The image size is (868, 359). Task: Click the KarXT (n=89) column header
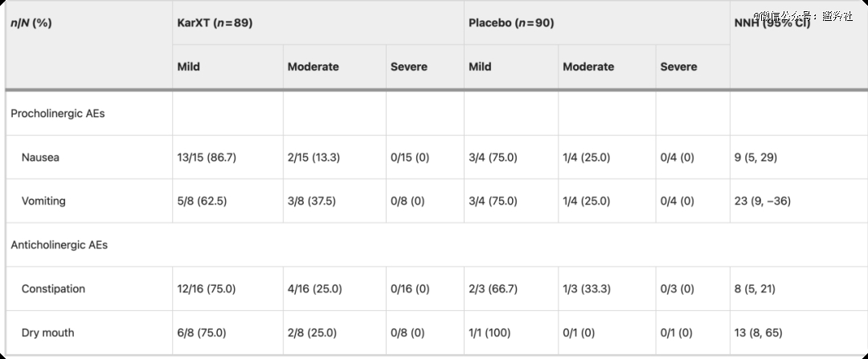point(215,23)
